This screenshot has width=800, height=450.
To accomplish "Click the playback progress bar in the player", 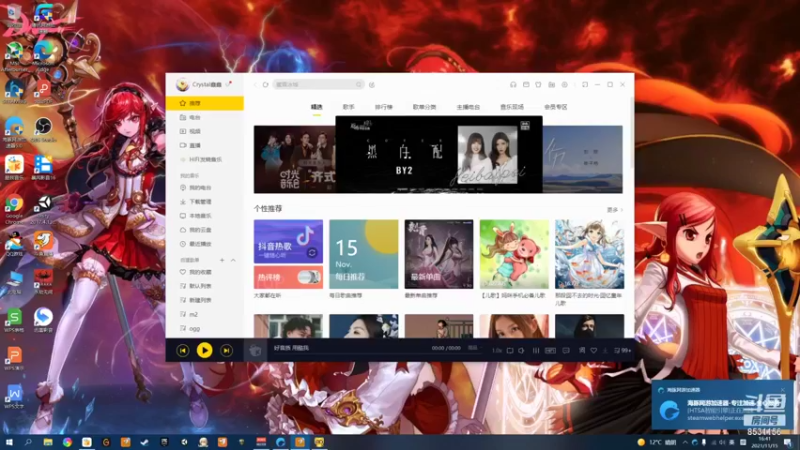I will (x=378, y=355).
